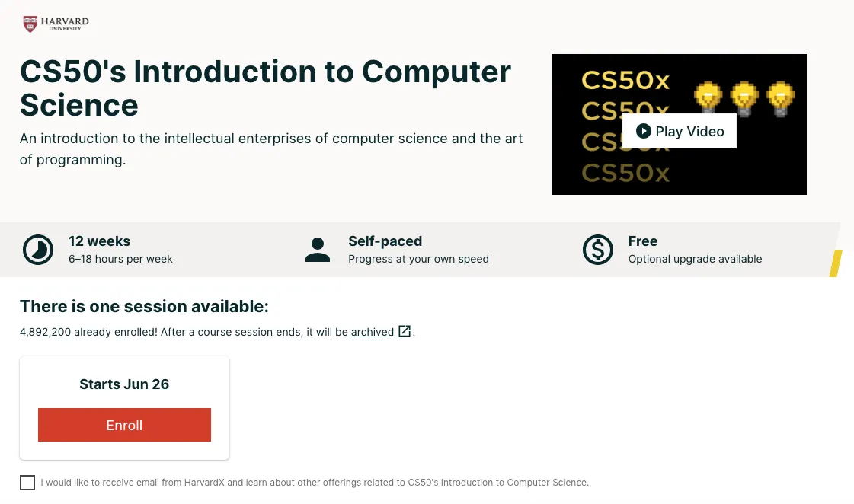
Task: Click the dollar sign icon beside Free
Action: coord(598,250)
